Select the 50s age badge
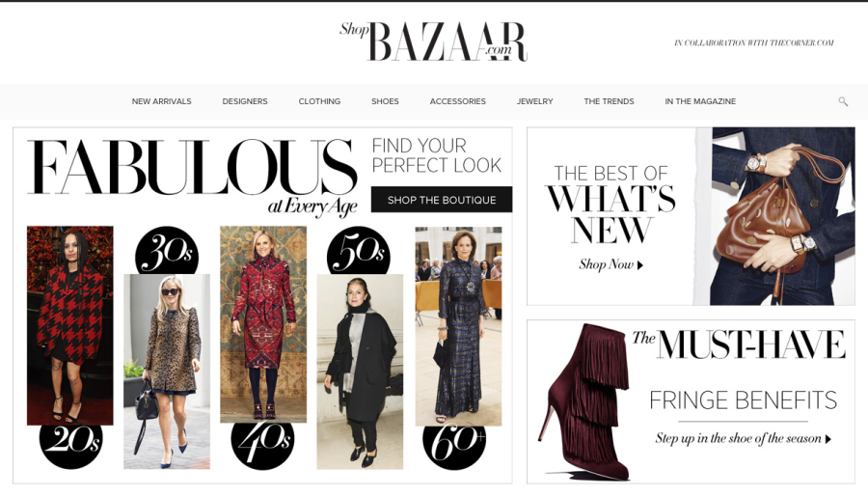 pyautogui.click(x=359, y=251)
